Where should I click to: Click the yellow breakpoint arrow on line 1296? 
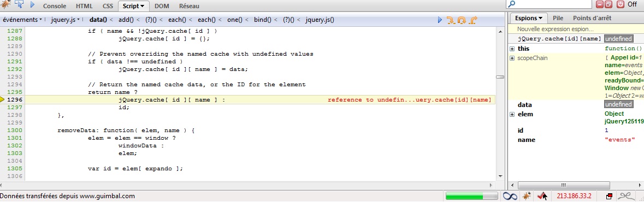(3, 100)
